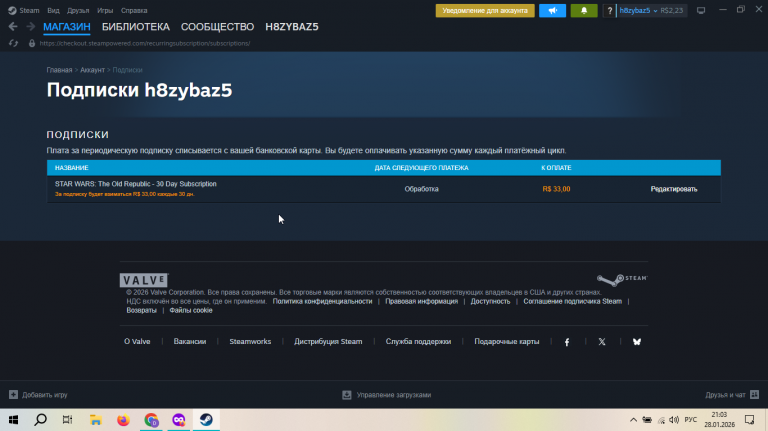Click the Steam logo menu
Screen dimensions: 768x431
point(24,10)
